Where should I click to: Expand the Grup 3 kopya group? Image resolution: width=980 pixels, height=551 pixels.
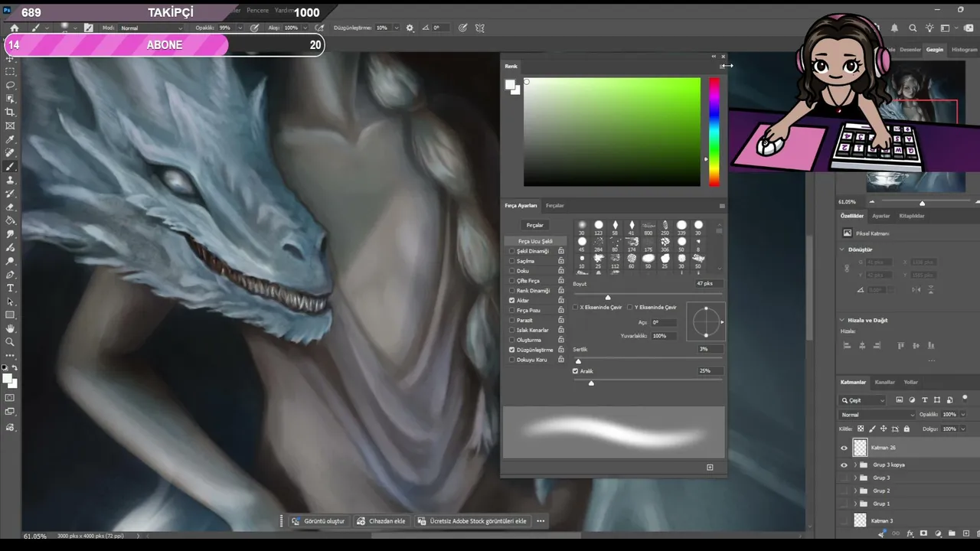pyautogui.click(x=855, y=465)
